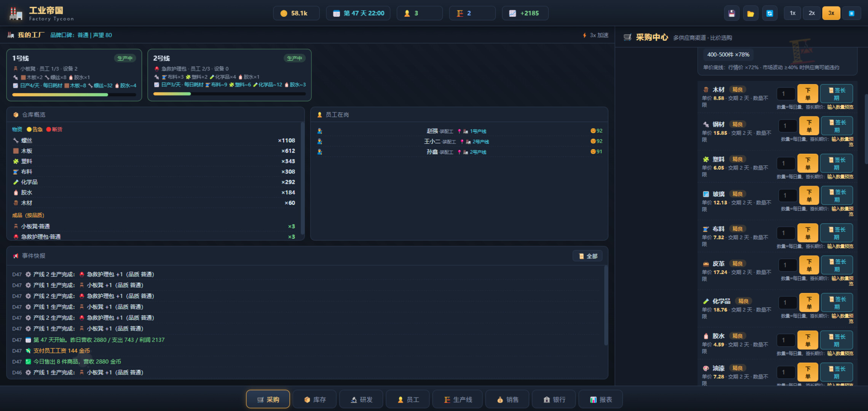Open the 员工 staff tab
The width and height of the screenshot is (868, 411).
(x=408, y=399)
